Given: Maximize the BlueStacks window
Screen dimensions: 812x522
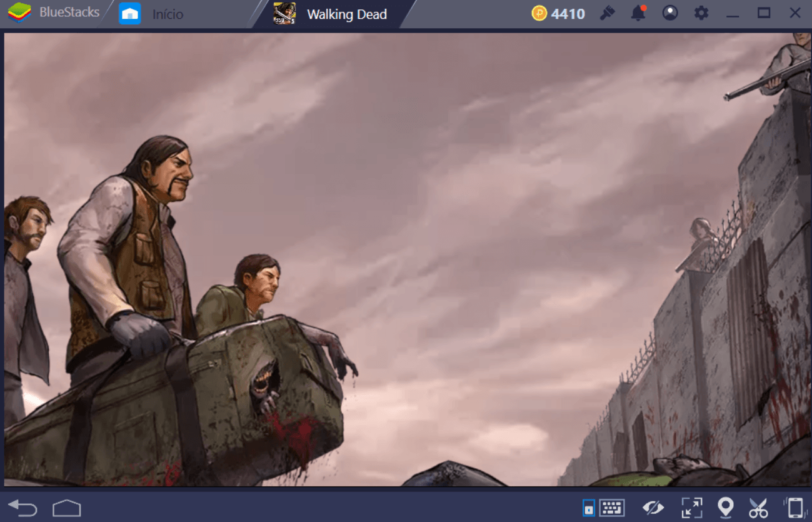Looking at the screenshot, I should point(764,13).
